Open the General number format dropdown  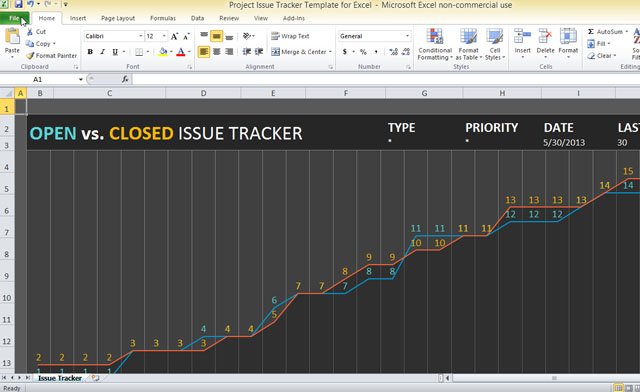point(407,36)
